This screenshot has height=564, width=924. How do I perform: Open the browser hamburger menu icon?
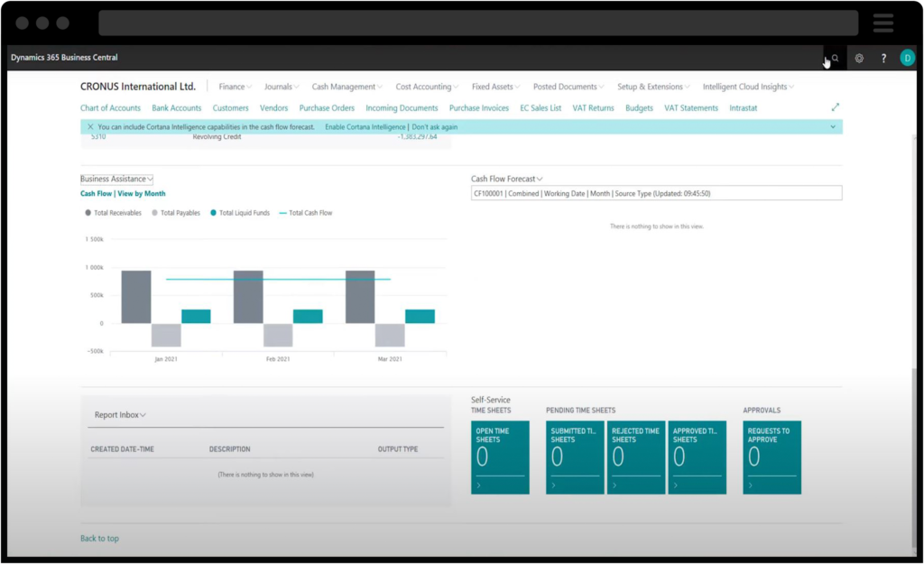click(882, 23)
